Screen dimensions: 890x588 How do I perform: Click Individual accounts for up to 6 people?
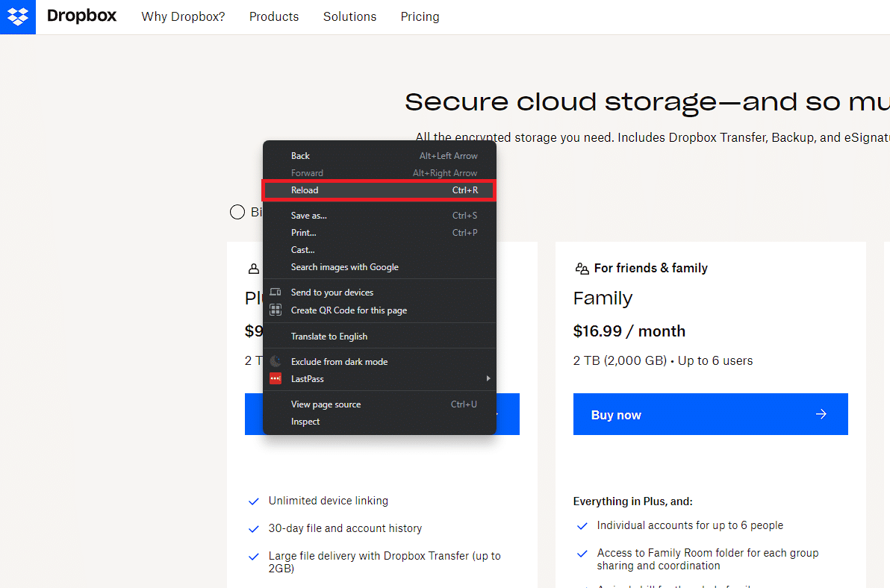[x=690, y=525]
